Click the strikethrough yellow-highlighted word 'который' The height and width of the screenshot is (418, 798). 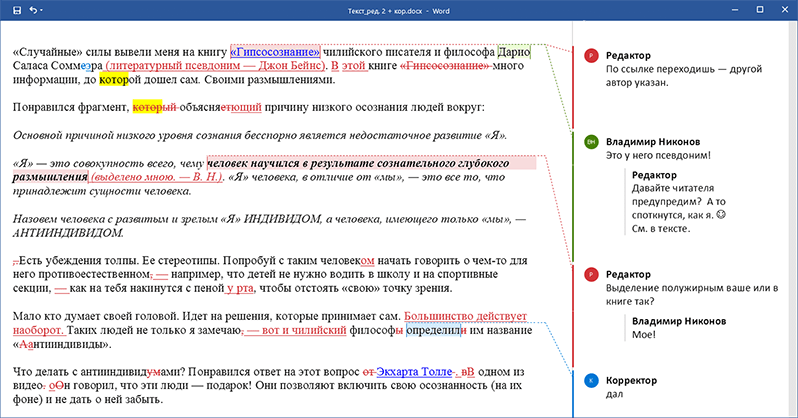point(154,107)
